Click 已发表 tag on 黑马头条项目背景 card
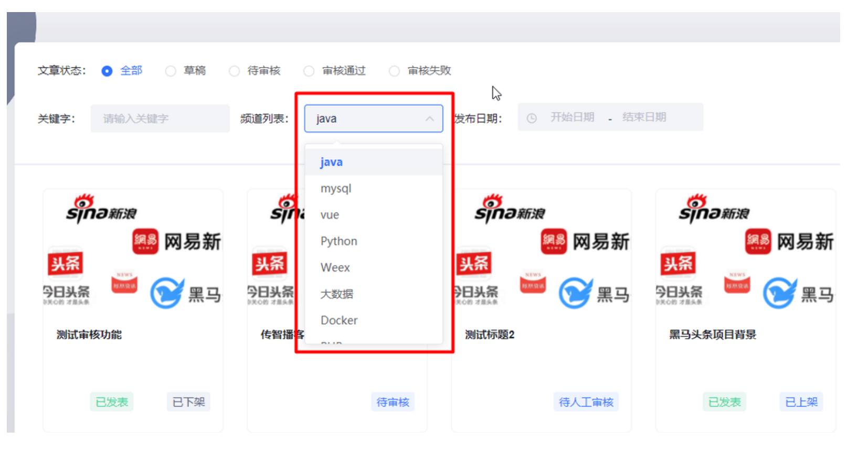Viewport: 868px width, 452px height. tap(725, 402)
